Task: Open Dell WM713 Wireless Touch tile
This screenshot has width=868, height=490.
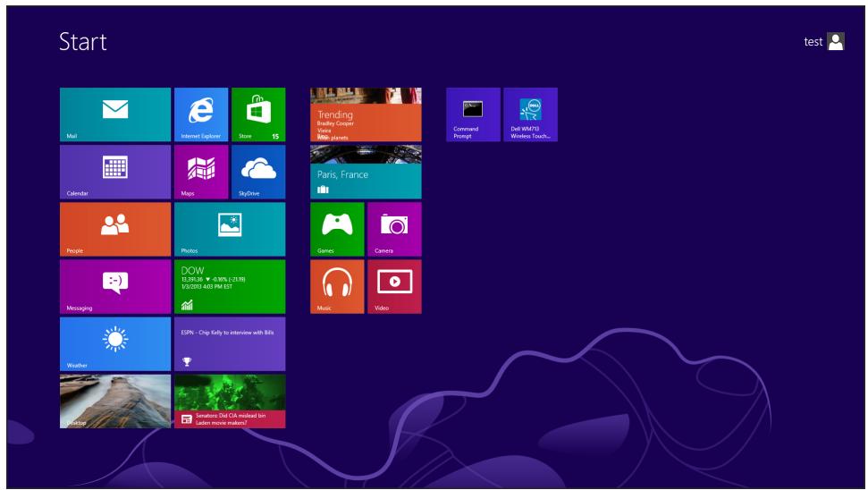Action: (530, 114)
